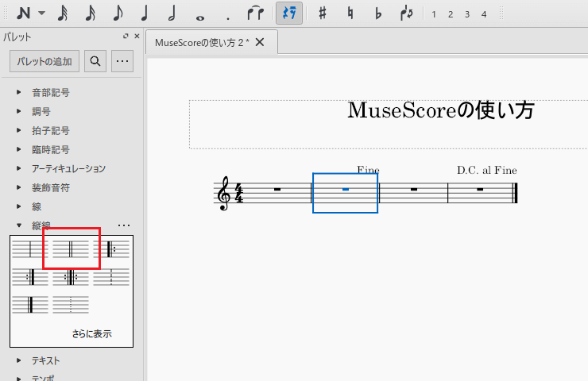Open note input mode dropdown arrow
The width and height of the screenshot is (588, 381).
click(x=41, y=13)
